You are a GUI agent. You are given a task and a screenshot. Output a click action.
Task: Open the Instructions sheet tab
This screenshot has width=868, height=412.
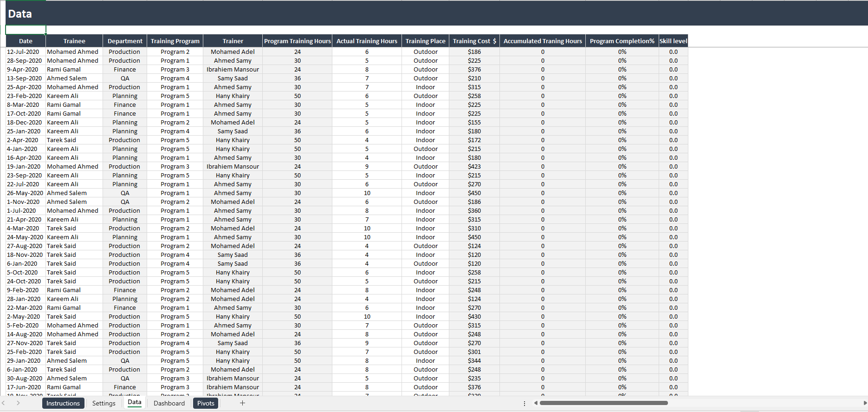(x=63, y=403)
